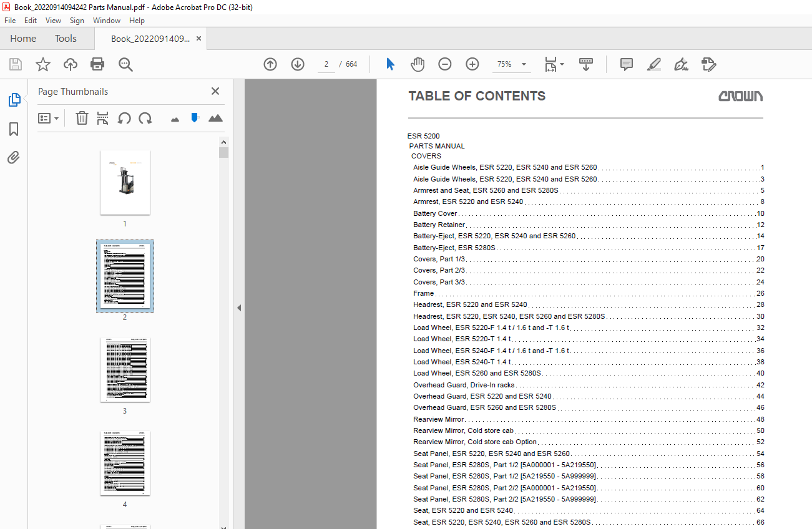812x529 pixels.
Task: Open the thumbnails options dropdown menu
Action: tap(48, 118)
